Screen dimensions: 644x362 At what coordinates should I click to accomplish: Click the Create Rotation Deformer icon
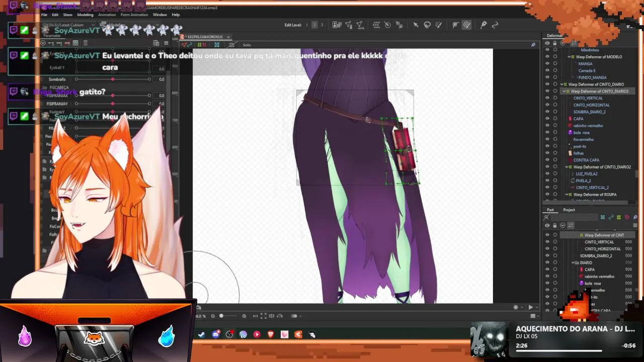coord(387,25)
